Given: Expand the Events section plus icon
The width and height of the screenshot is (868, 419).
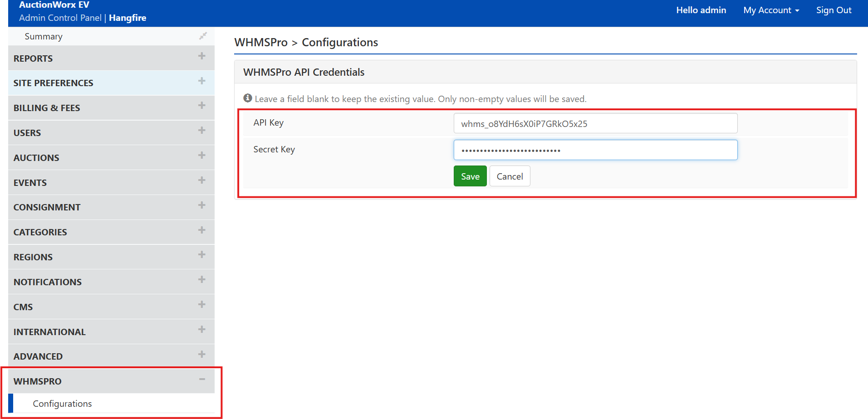Looking at the screenshot, I should pyautogui.click(x=202, y=180).
